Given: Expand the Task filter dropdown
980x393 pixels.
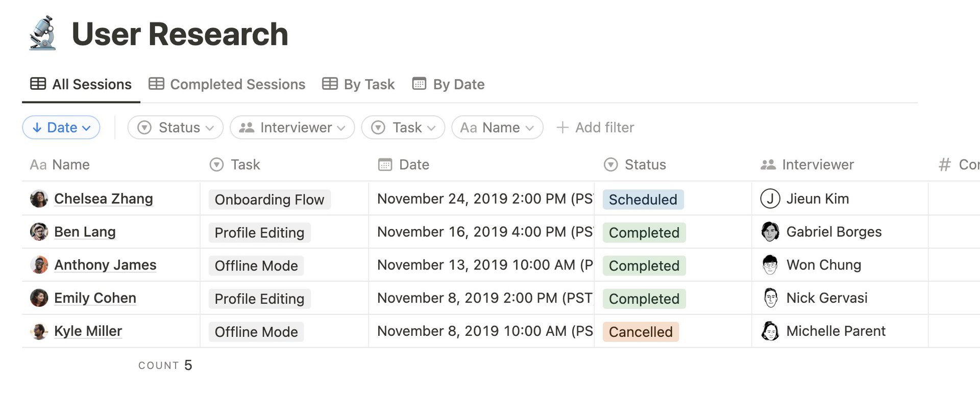Looking at the screenshot, I should point(403,128).
